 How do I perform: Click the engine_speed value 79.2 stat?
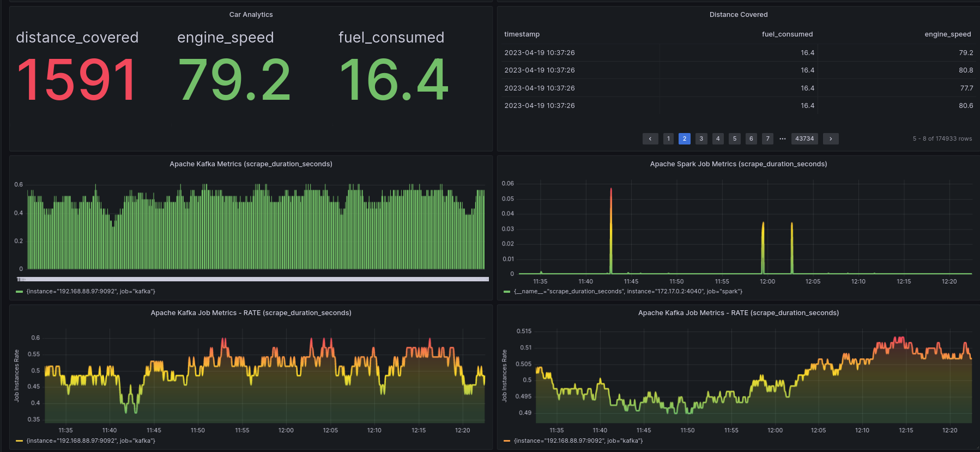pos(234,80)
